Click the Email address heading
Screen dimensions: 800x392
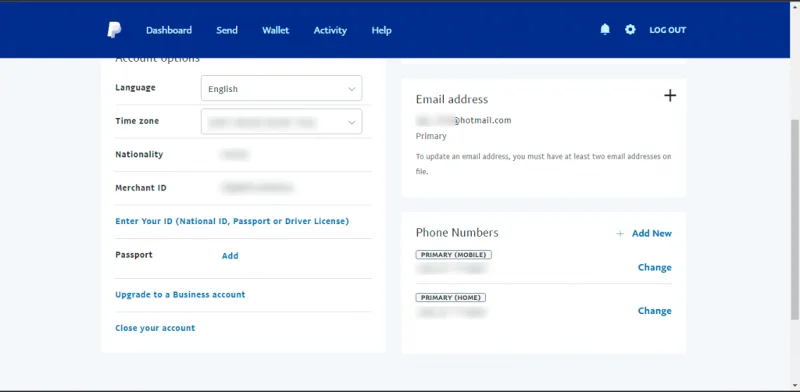point(452,99)
